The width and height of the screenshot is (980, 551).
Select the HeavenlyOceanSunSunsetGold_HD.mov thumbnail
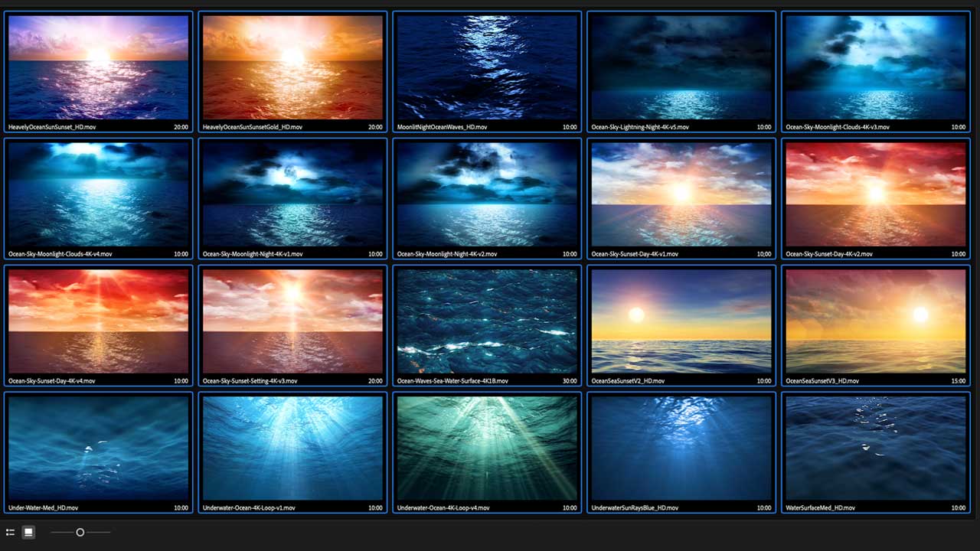[292, 67]
